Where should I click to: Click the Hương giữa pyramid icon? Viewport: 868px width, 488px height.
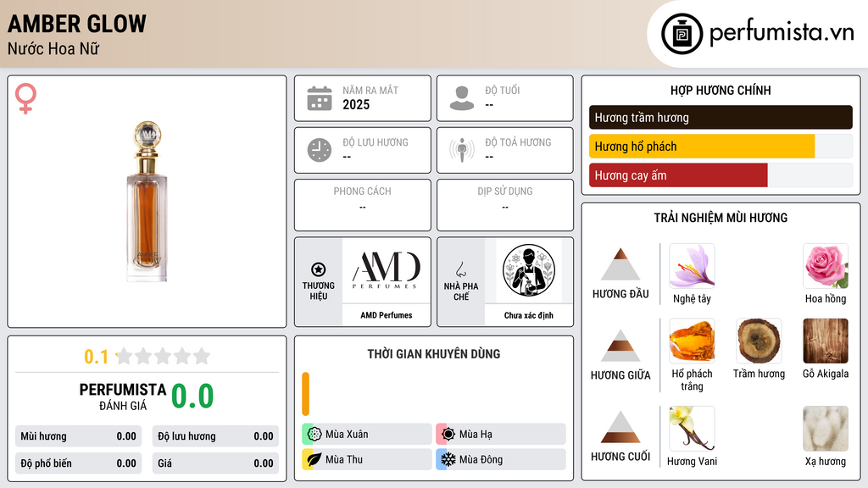[620, 346]
